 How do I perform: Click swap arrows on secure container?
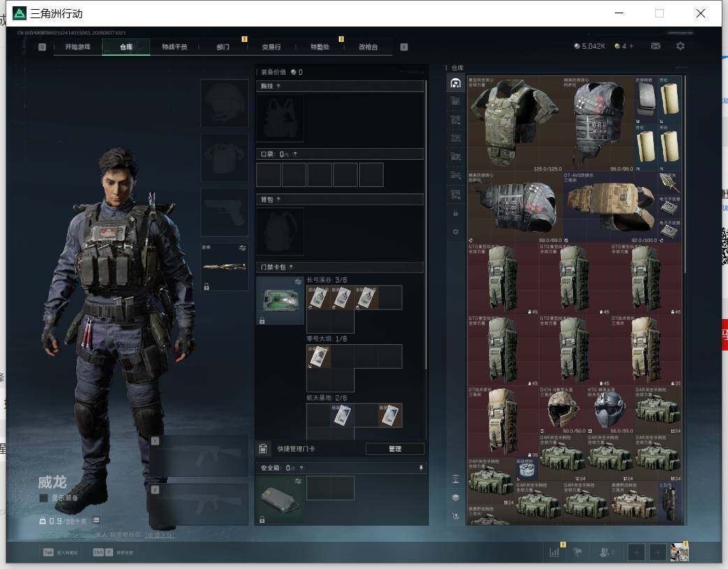(298, 481)
